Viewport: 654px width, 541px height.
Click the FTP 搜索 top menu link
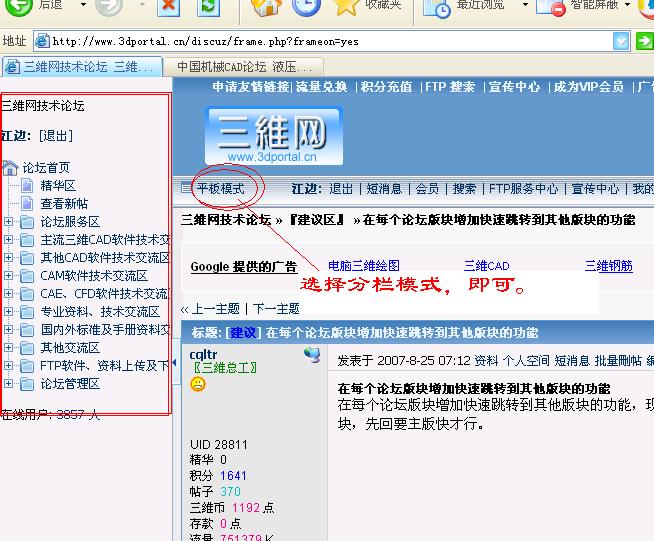(450, 87)
